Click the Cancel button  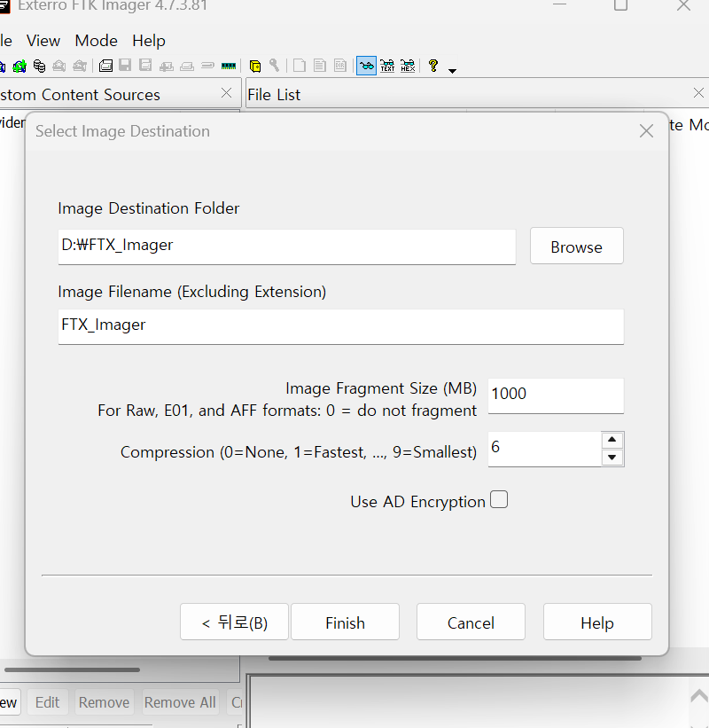471,622
